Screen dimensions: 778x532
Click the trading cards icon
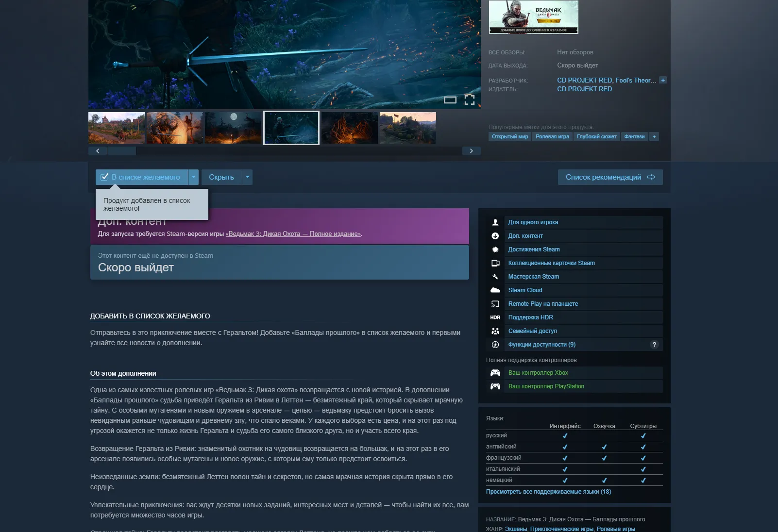pos(495,263)
